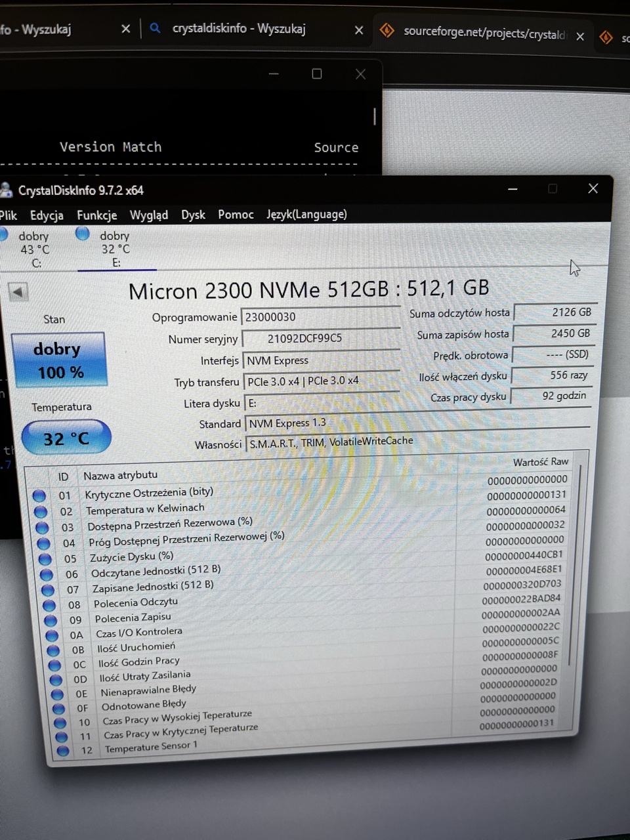Viewport: 630px width, 840px height.
Task: Click the Wartość Raw column header
Action: (541, 462)
